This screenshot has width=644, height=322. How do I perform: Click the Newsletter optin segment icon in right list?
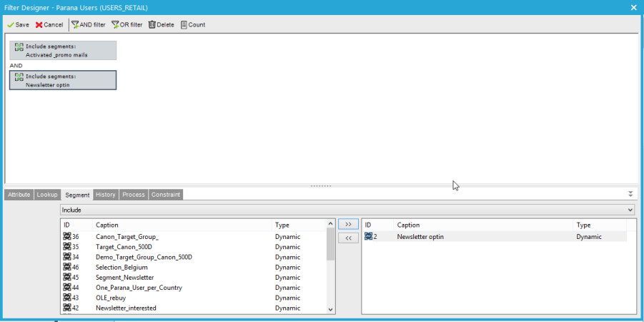(x=369, y=237)
